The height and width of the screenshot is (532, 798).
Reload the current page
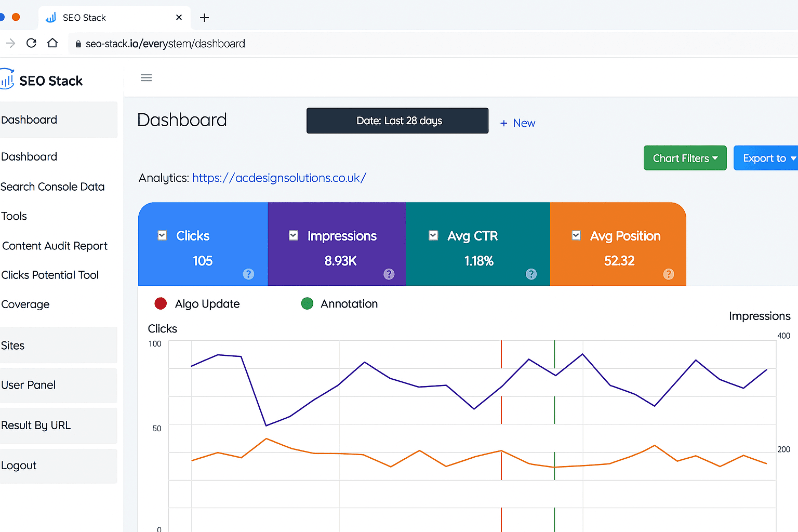click(x=31, y=43)
